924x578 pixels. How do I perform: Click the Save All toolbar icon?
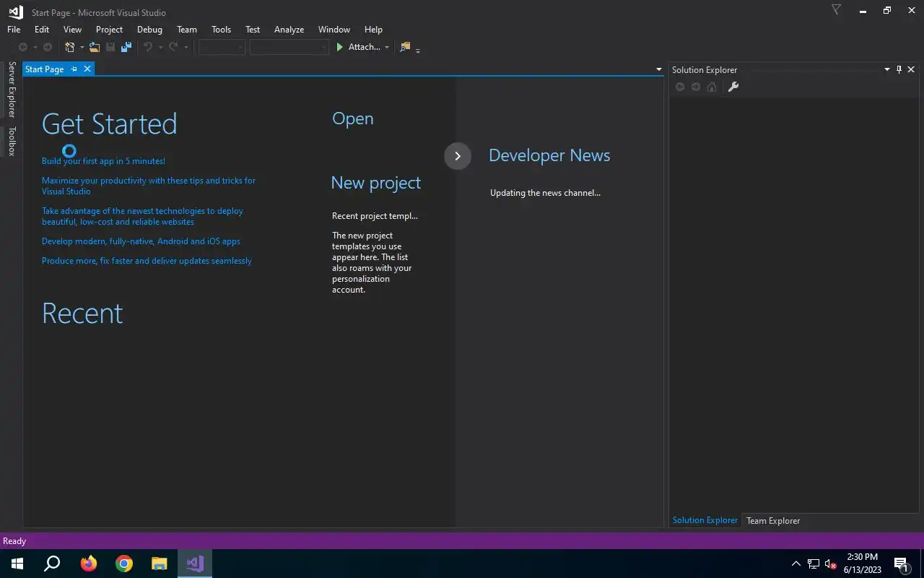tap(126, 47)
